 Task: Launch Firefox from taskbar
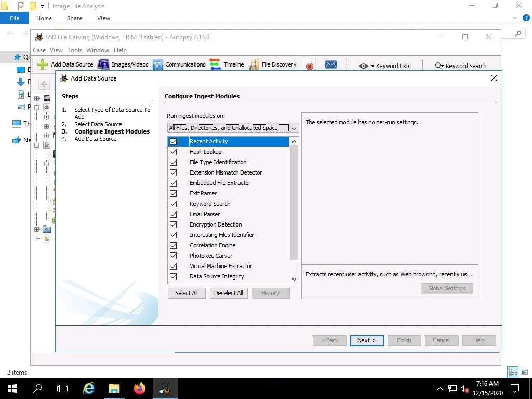click(x=139, y=389)
